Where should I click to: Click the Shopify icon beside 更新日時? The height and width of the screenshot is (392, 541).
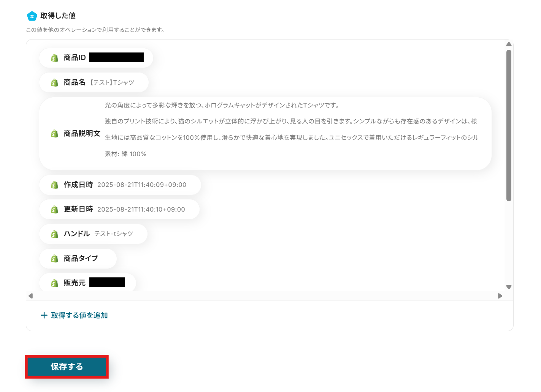pos(55,209)
